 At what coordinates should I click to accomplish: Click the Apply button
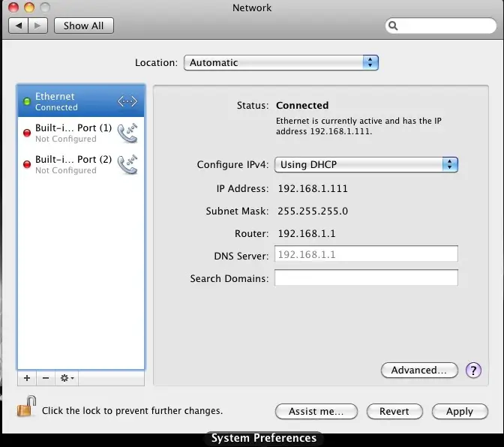459,411
